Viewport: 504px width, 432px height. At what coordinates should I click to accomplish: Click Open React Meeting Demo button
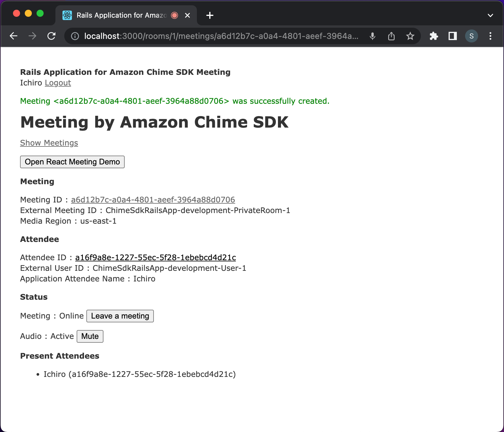click(x=72, y=162)
